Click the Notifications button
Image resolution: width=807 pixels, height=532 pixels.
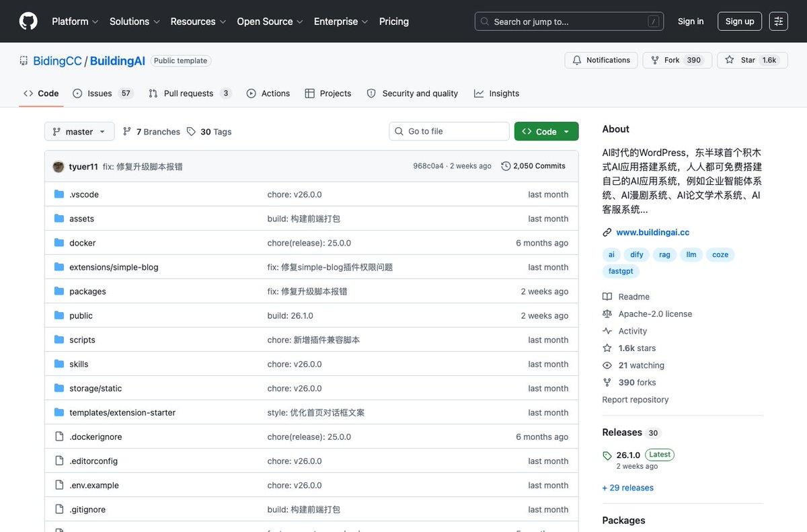(x=601, y=60)
